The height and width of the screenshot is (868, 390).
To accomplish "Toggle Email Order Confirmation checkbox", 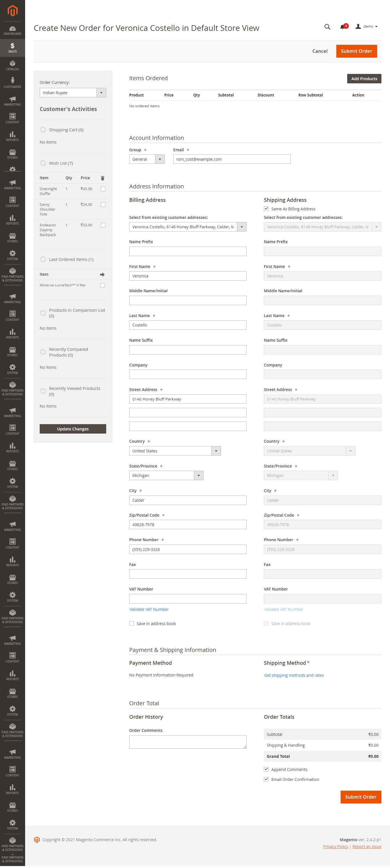I will pos(266,780).
